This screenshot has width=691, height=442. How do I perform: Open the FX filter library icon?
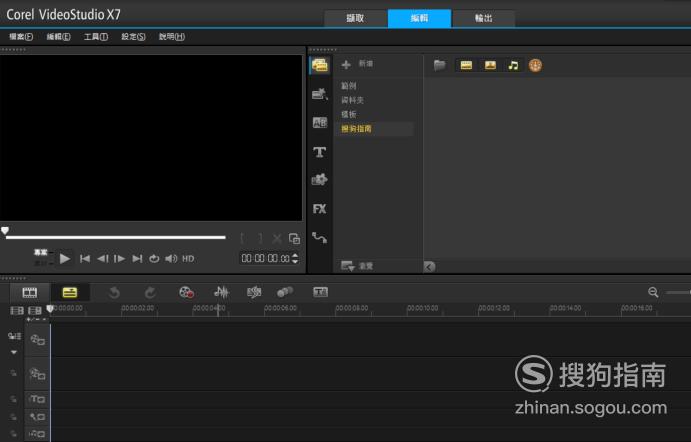[x=319, y=208]
